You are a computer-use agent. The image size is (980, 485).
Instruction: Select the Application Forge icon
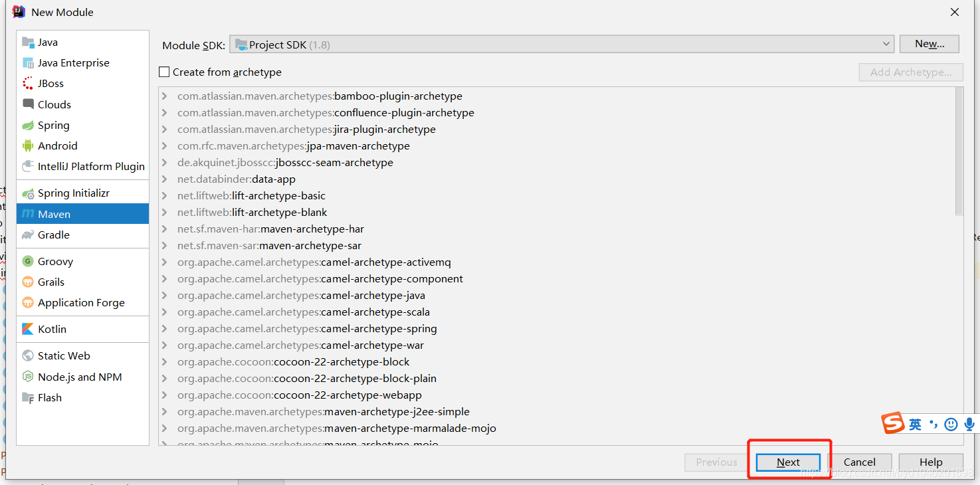[28, 303]
